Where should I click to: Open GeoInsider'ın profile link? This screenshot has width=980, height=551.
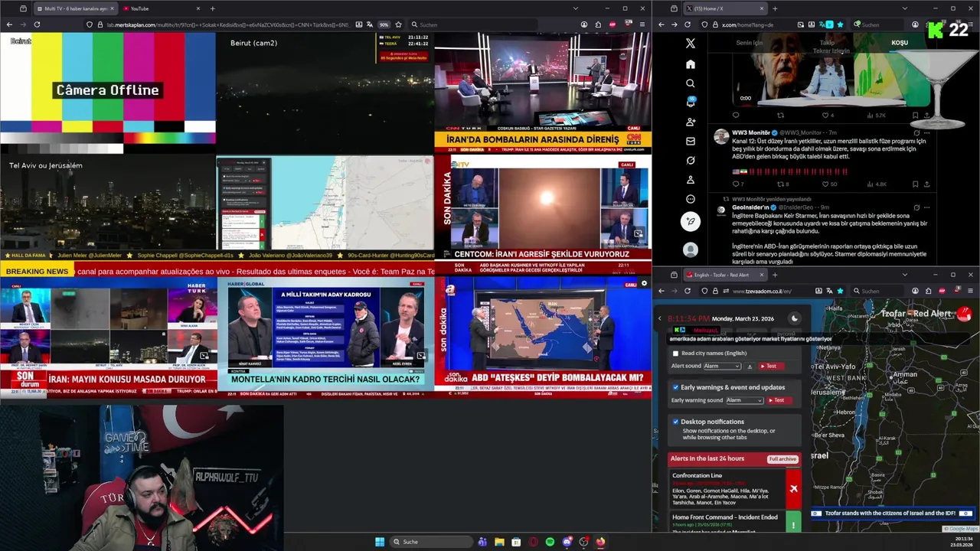tap(751, 207)
